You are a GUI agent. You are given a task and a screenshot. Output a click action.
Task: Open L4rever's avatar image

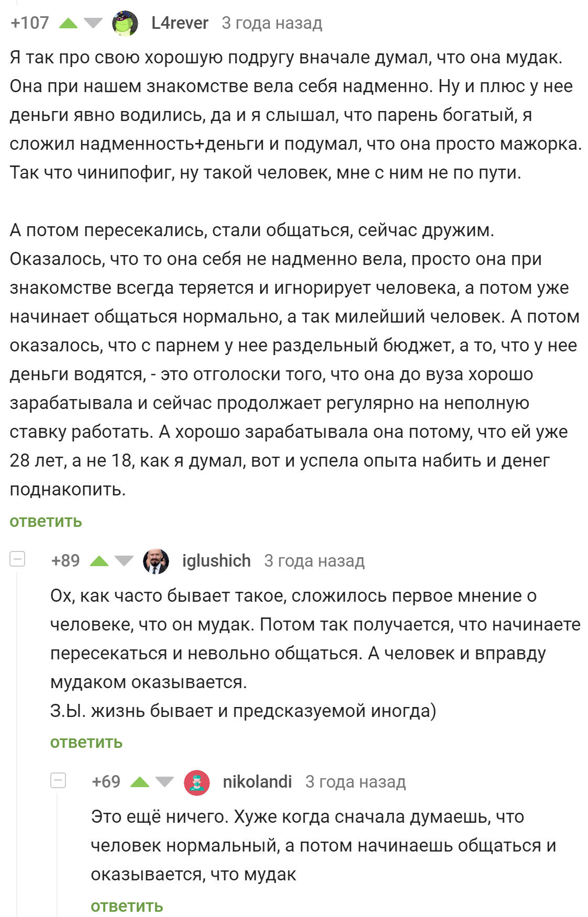click(126, 23)
